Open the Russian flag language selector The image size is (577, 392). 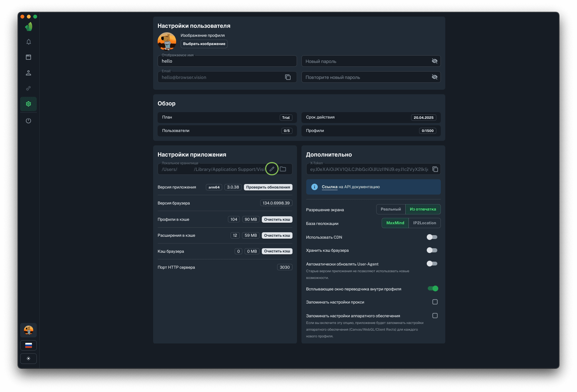coord(28,345)
